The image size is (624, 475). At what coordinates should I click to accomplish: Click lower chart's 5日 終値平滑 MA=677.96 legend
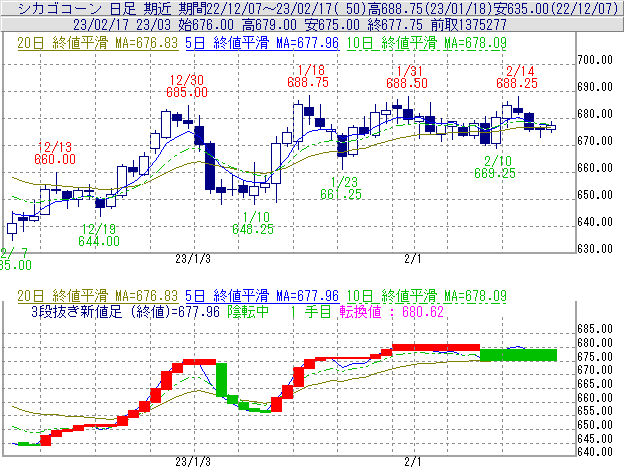[x=262, y=296]
